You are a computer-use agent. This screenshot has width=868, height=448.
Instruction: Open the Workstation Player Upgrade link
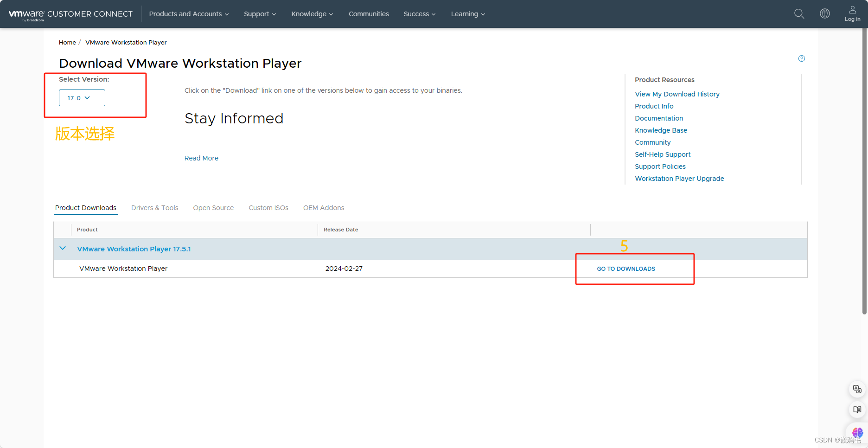[x=679, y=179]
